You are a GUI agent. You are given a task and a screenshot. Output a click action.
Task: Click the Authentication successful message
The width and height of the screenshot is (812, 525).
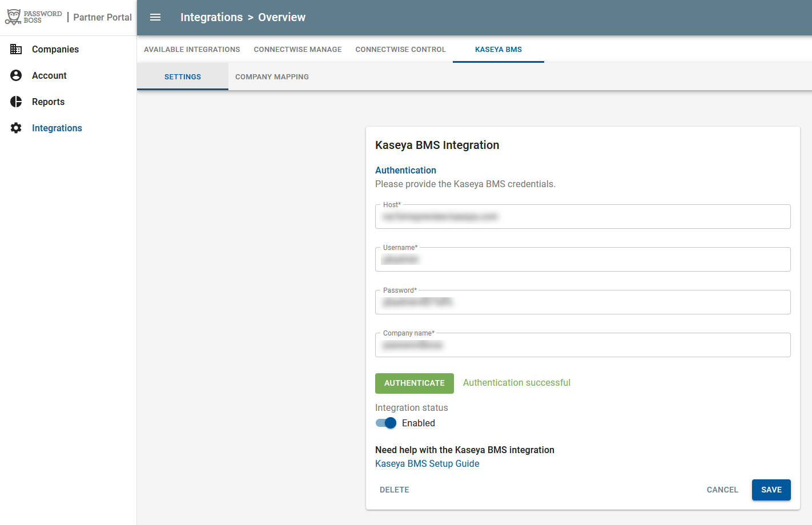click(517, 383)
